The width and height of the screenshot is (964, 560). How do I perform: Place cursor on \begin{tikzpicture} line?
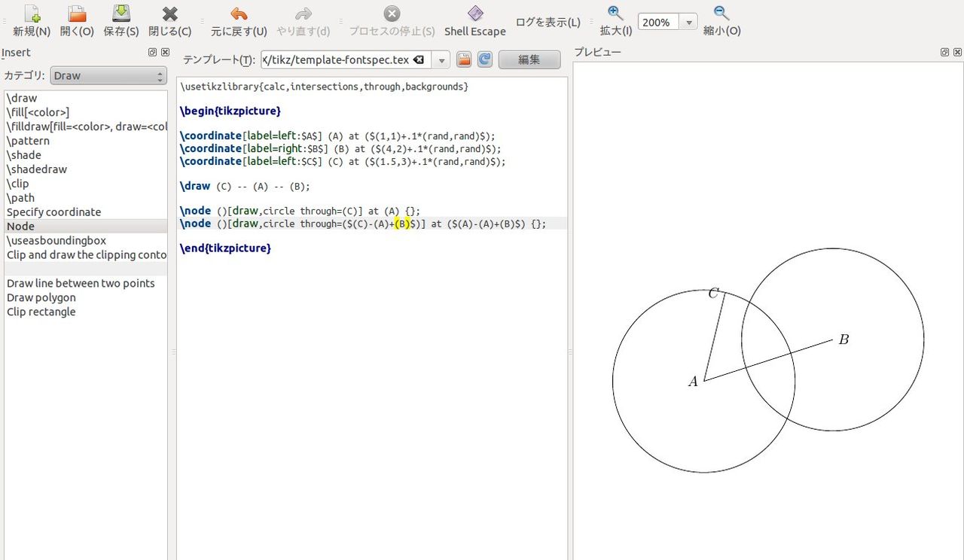coord(230,111)
